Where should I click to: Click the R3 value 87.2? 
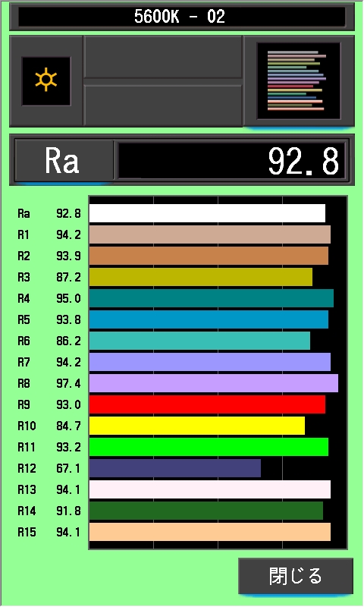(69, 277)
